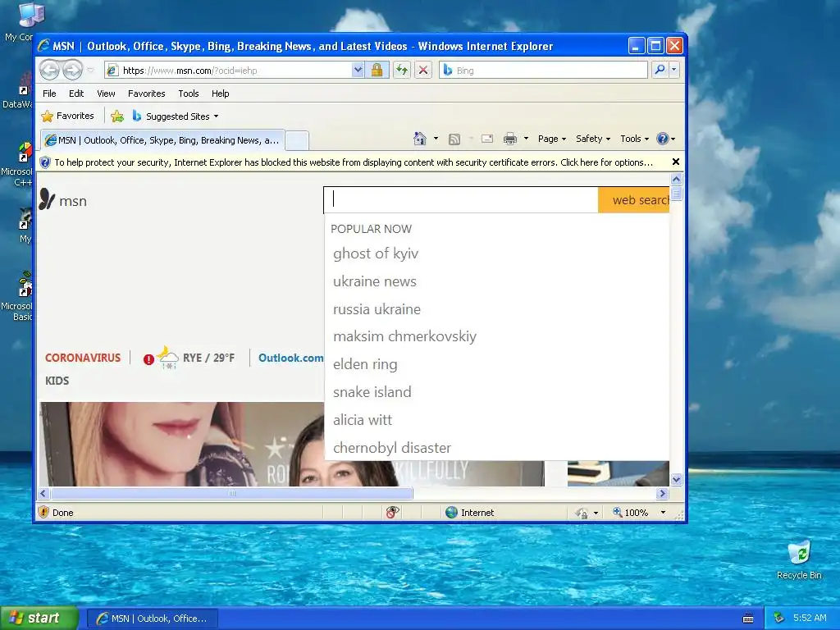The image size is (840, 630).
Task: Select 'alicia witt' suggestion
Action: click(x=362, y=420)
